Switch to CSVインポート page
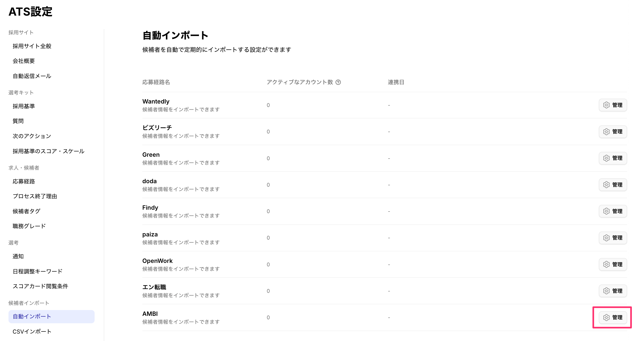This screenshot has height=341, width=644. [32, 331]
